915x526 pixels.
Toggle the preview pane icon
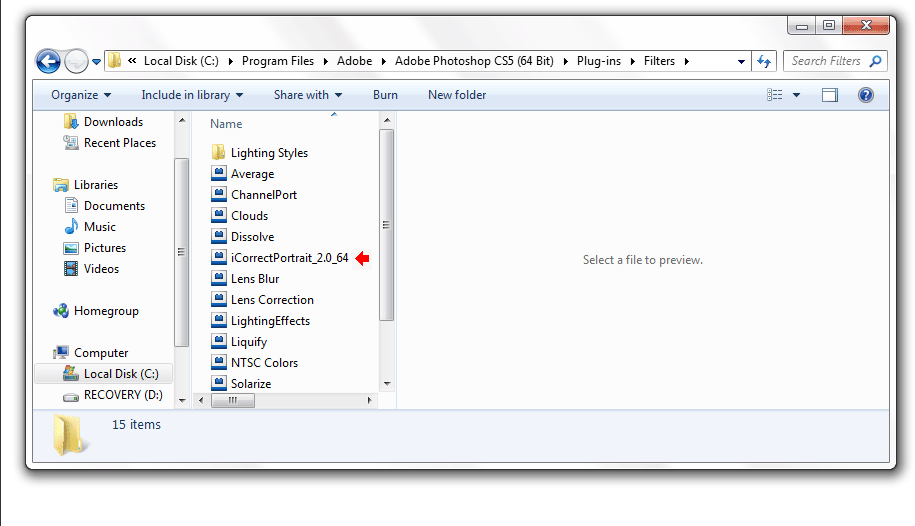point(830,95)
